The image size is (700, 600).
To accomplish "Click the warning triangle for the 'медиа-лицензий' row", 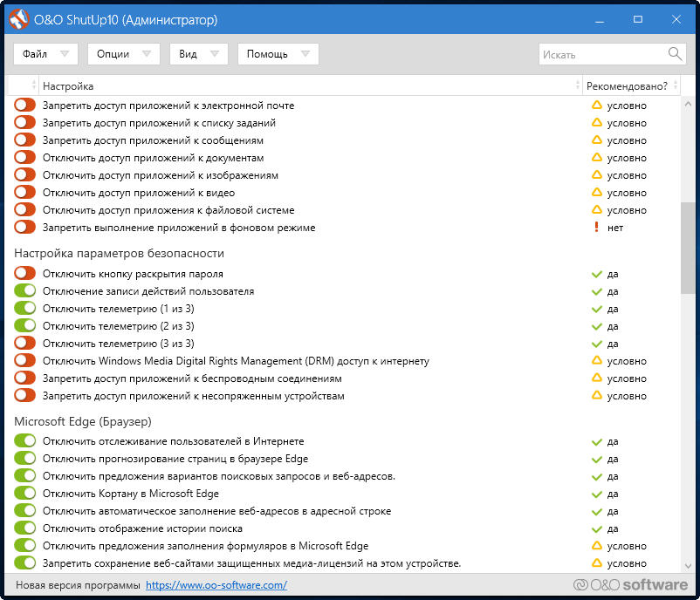I will tap(596, 563).
